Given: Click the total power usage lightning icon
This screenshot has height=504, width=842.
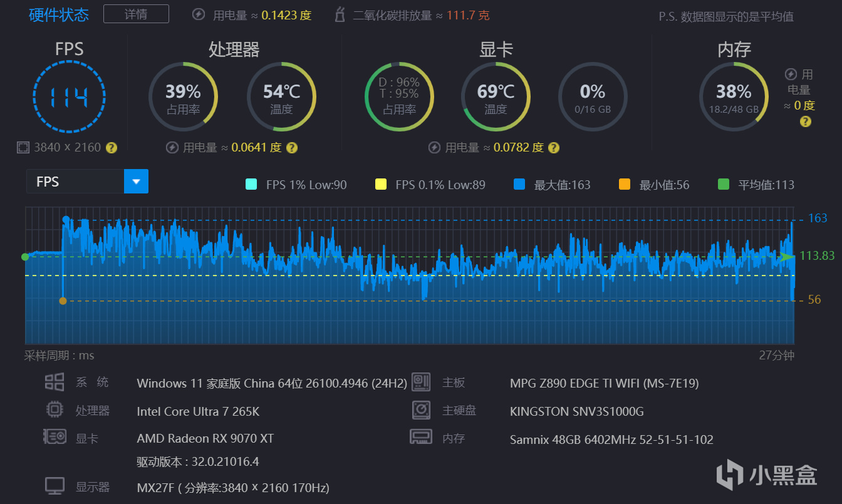Looking at the screenshot, I should point(198,14).
